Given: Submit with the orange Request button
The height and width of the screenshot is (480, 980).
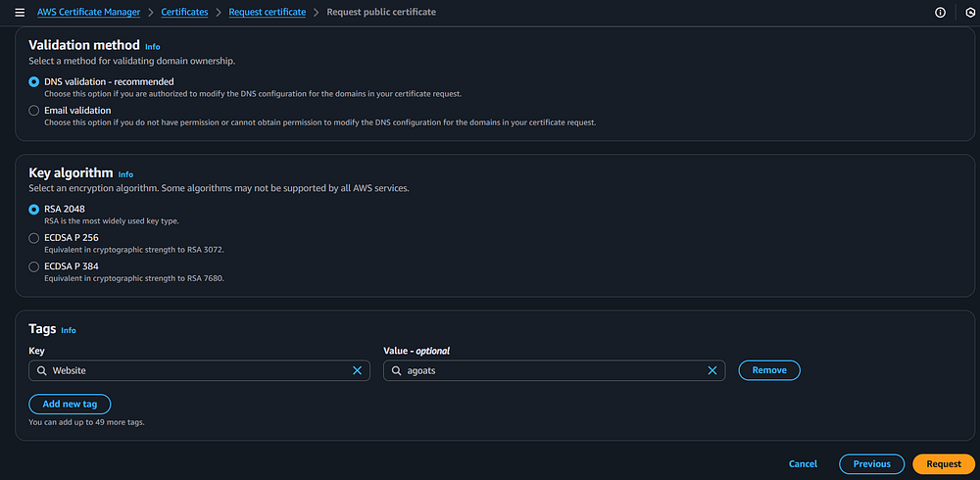Looking at the screenshot, I should (943, 463).
